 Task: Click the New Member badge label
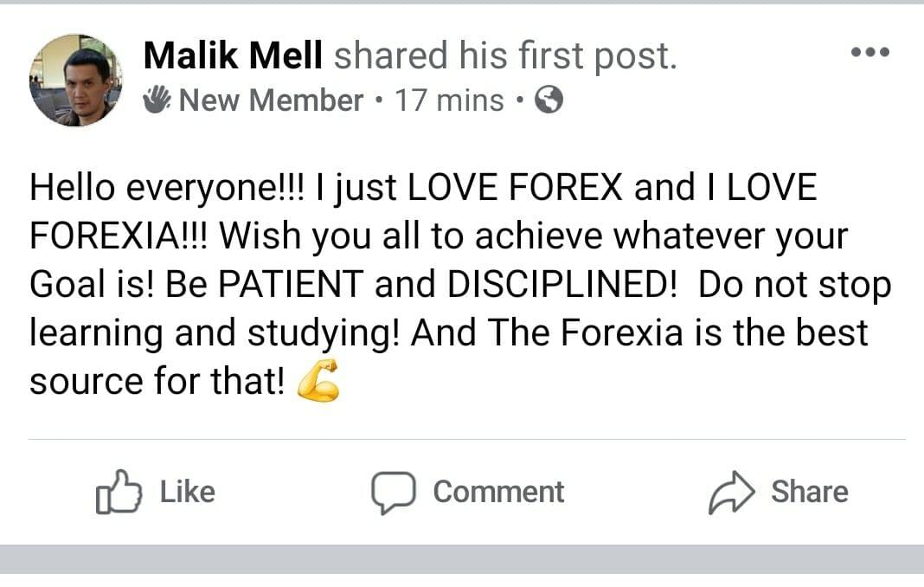pos(271,100)
